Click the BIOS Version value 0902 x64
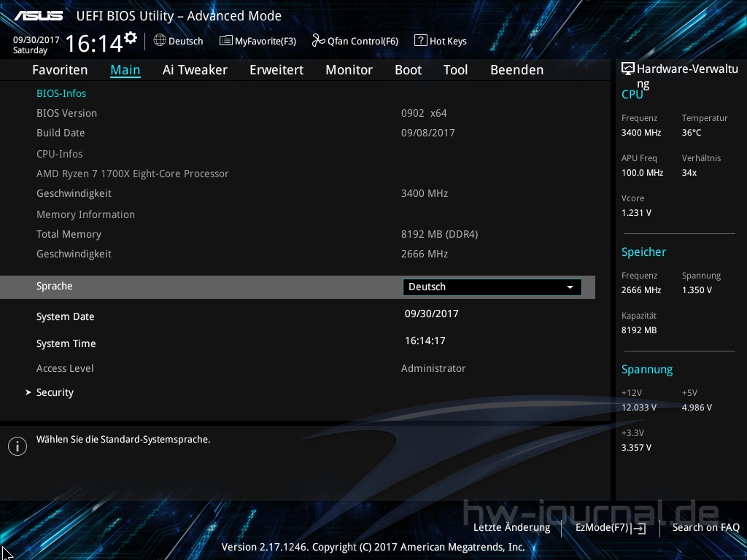The height and width of the screenshot is (560, 747). point(424,113)
